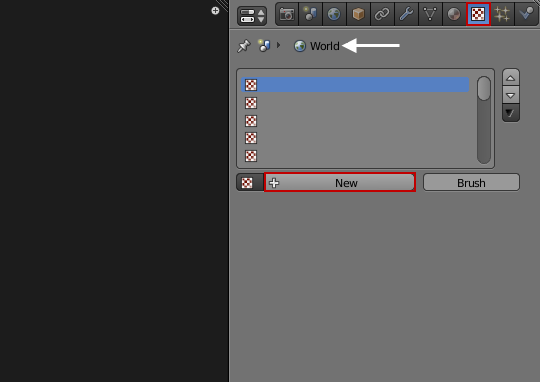Toggle the pin context icon
Viewport: 540px width, 382px height.
[x=244, y=46]
